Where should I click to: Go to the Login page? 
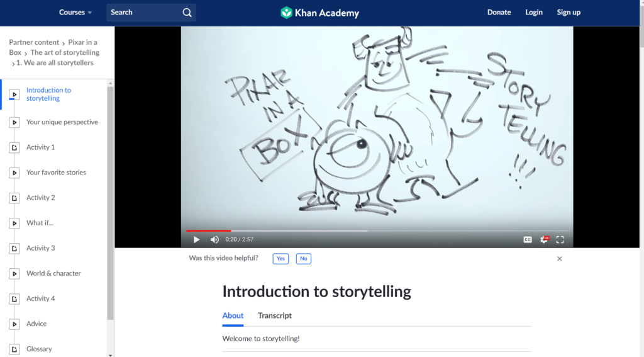(x=534, y=13)
